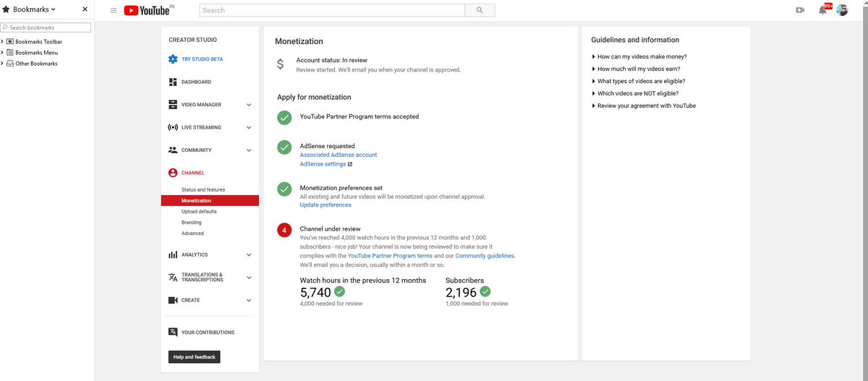
Task: Expand the Video Manager section chevron
Action: 249,105
